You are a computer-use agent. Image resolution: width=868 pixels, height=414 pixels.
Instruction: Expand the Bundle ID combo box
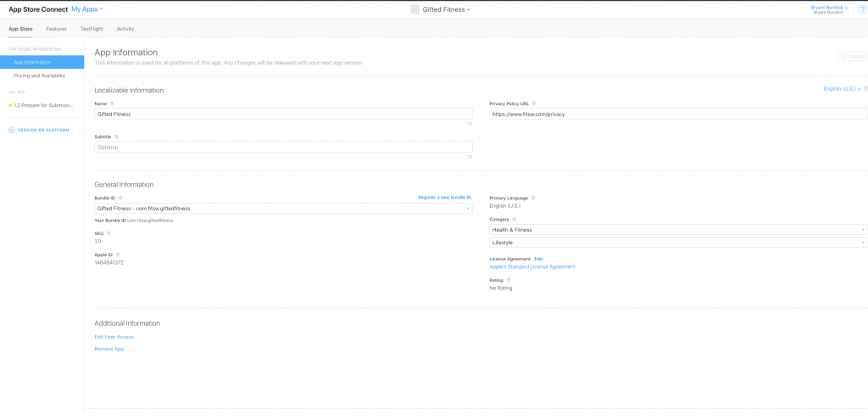(283, 209)
